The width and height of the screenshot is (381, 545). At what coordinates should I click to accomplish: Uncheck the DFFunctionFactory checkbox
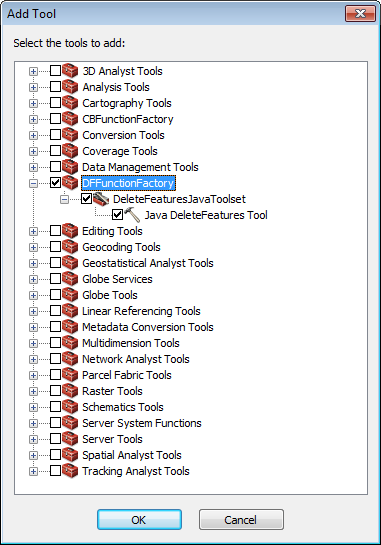pos(56,182)
